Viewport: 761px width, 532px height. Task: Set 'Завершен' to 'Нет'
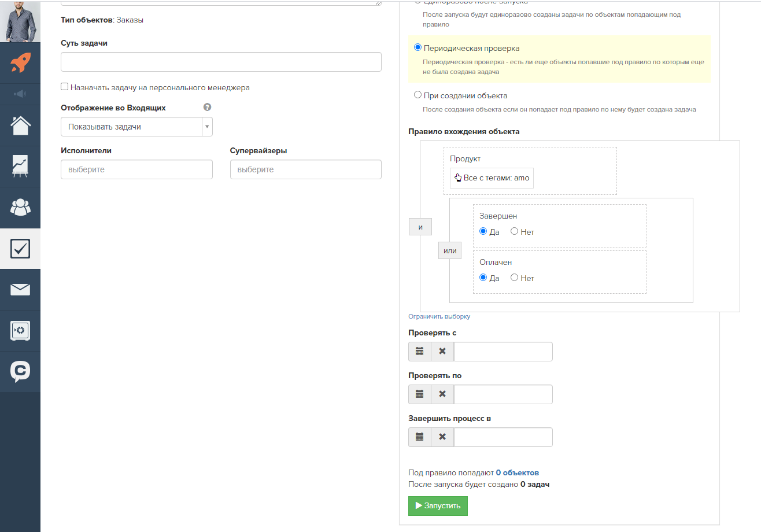(x=514, y=232)
